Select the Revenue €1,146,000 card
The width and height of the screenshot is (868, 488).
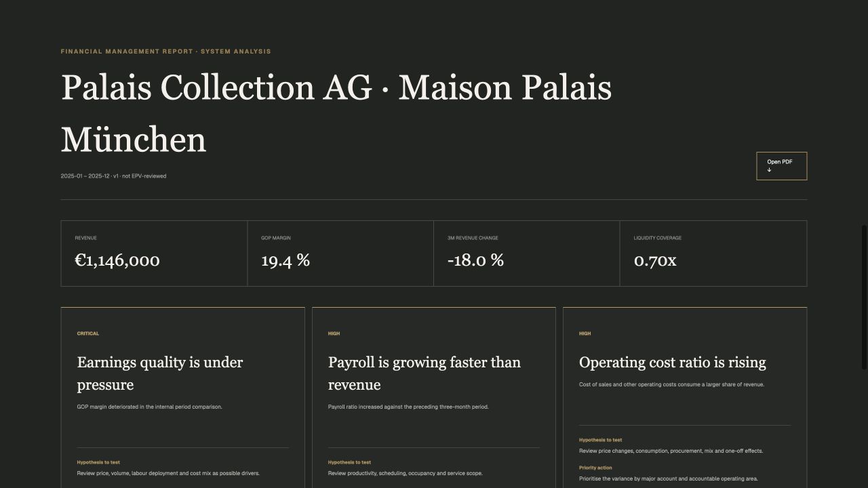click(154, 253)
